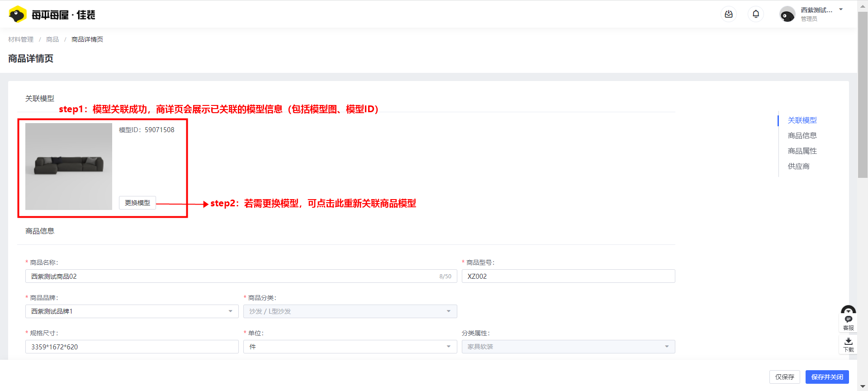The height and width of the screenshot is (391, 868).
Task: Open the 分类属性 dropdown 家具软装
Action: point(568,347)
